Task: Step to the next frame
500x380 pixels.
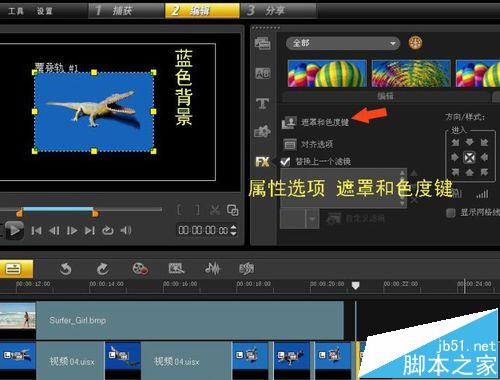Action: point(72,231)
